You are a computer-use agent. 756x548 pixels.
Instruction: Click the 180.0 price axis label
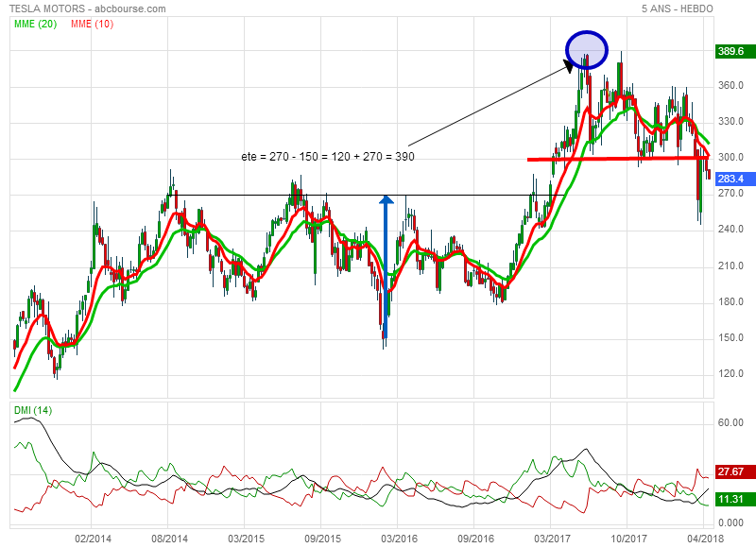tap(730, 301)
